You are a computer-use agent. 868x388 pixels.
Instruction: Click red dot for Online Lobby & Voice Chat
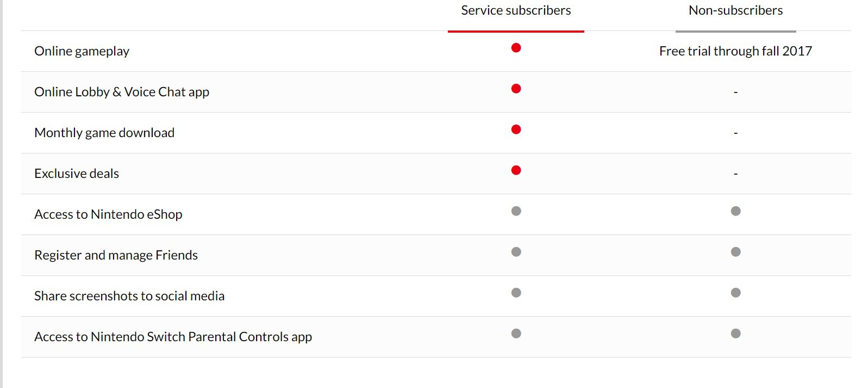click(516, 89)
